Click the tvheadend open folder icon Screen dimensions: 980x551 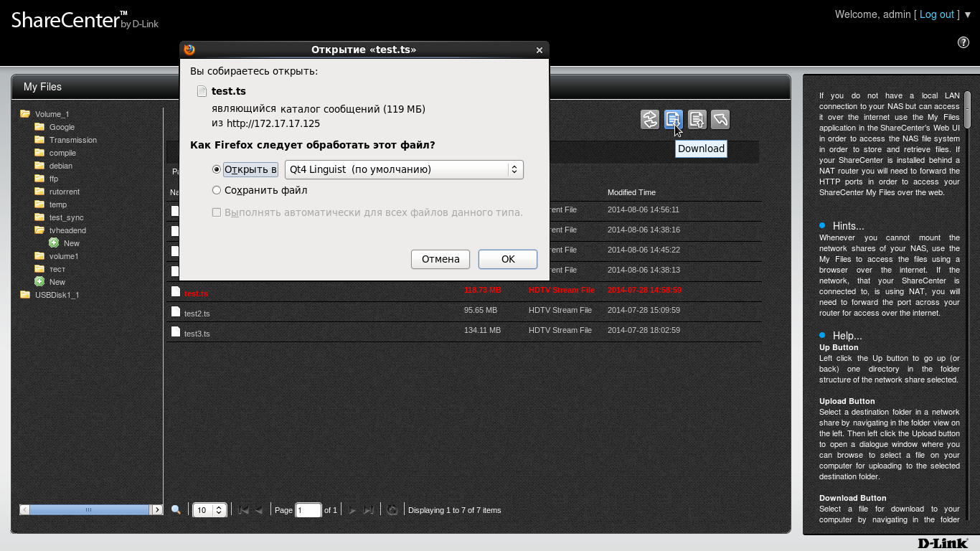tap(39, 230)
